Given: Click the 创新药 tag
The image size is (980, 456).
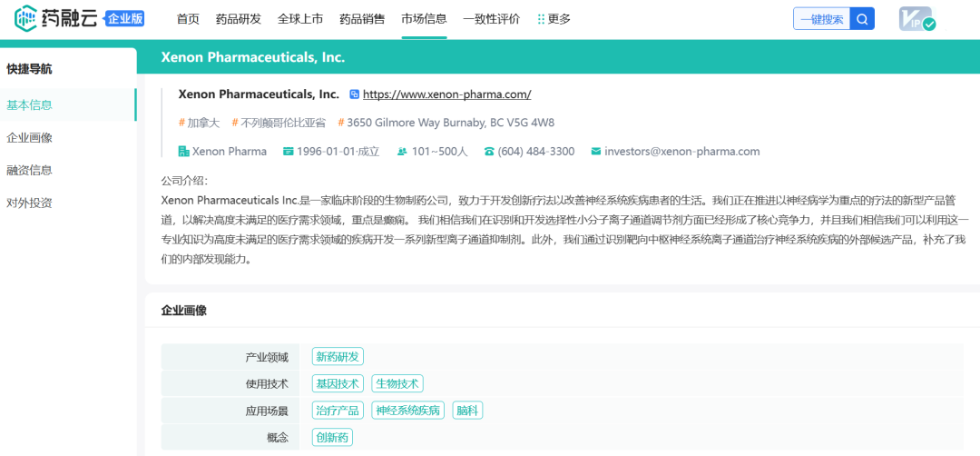Looking at the screenshot, I should [332, 437].
